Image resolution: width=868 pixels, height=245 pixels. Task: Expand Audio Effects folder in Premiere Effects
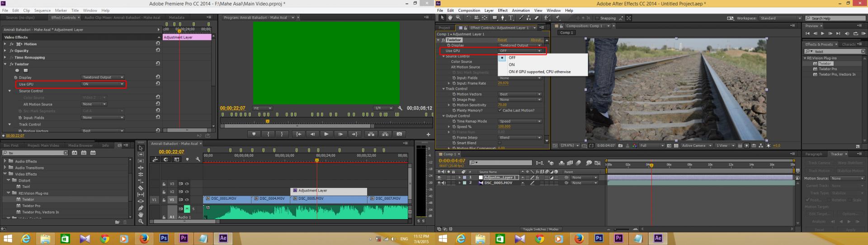coord(5,161)
